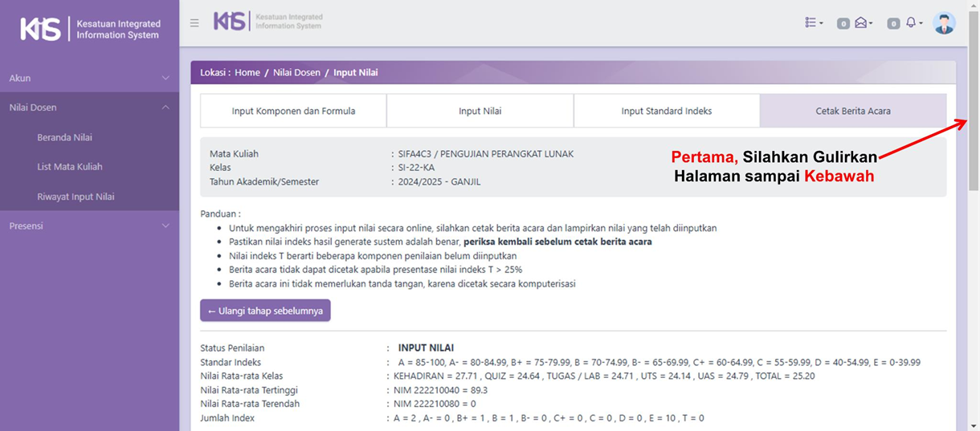Switch to Input Komponen dan Formula tab
Image resolution: width=980 pixels, height=431 pixels.
[x=293, y=111]
